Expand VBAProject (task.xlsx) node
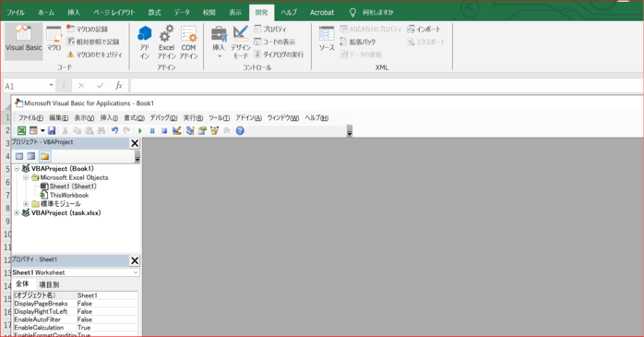 pyautogui.click(x=17, y=213)
